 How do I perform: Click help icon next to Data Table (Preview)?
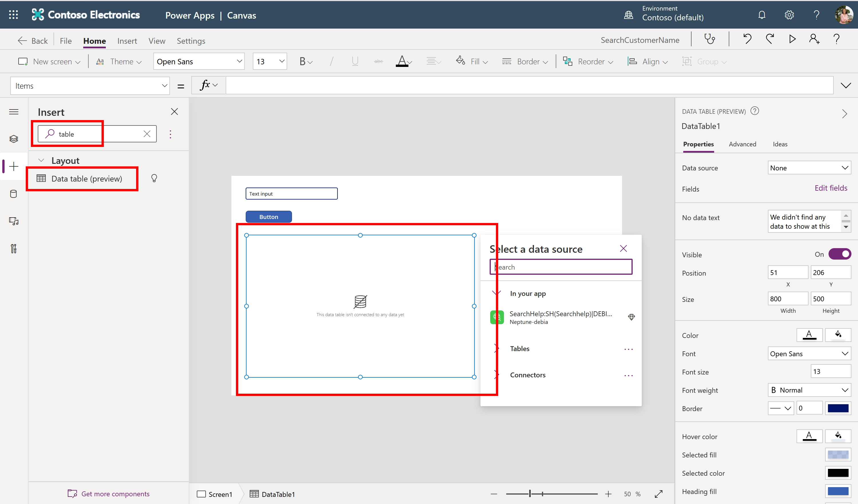[754, 111]
